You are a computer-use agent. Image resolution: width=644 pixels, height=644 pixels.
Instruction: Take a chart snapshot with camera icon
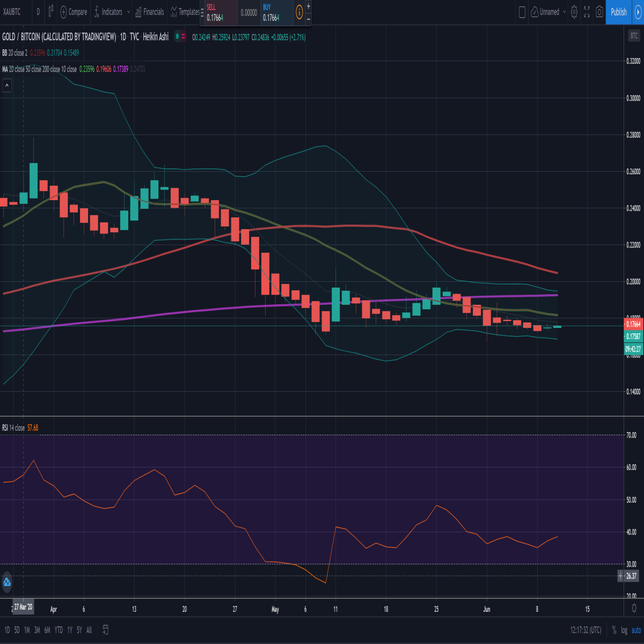(x=599, y=12)
